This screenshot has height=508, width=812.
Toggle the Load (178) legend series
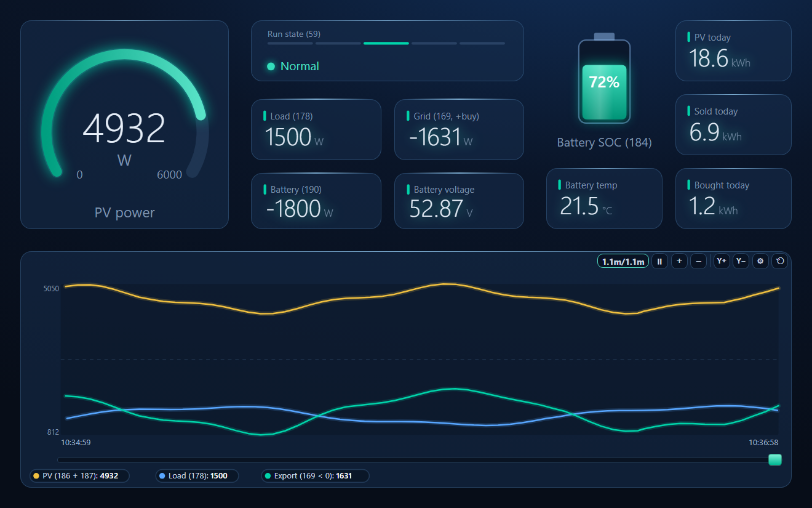(197, 475)
